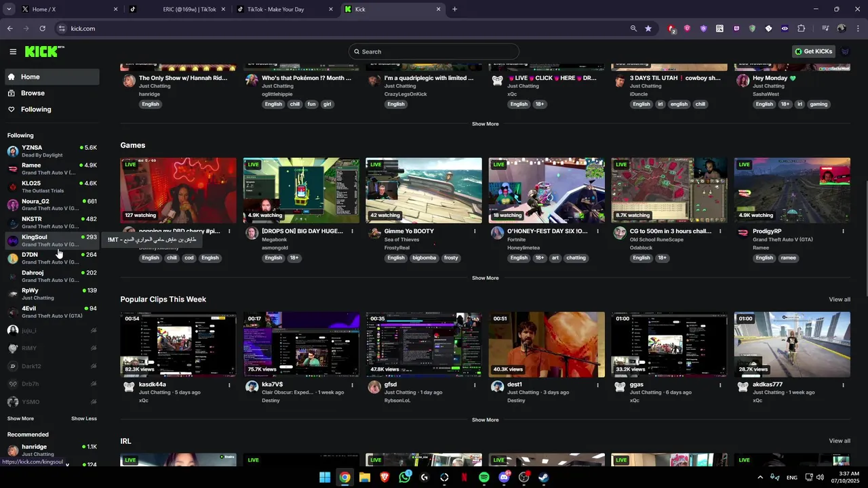Click asmongold channel avatar on Megabonk card
868x488 pixels.
pyautogui.click(x=252, y=233)
